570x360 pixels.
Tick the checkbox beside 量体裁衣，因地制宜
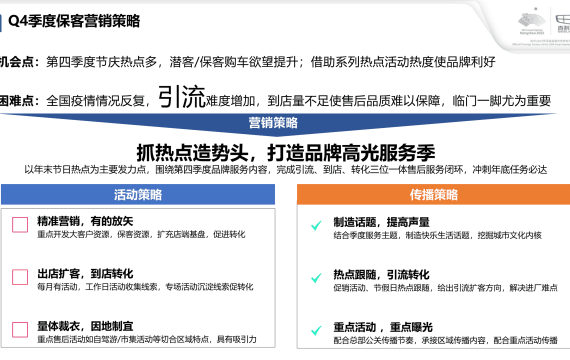tap(20, 329)
